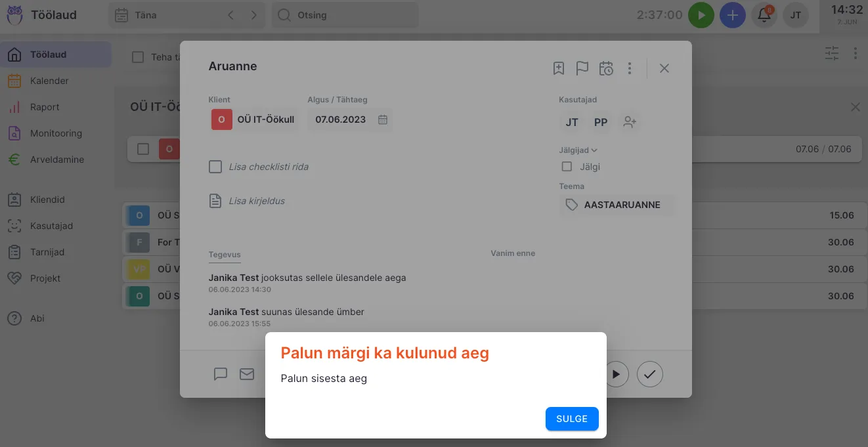868x447 pixels.
Task: Open the notifications bell
Action: click(x=764, y=15)
